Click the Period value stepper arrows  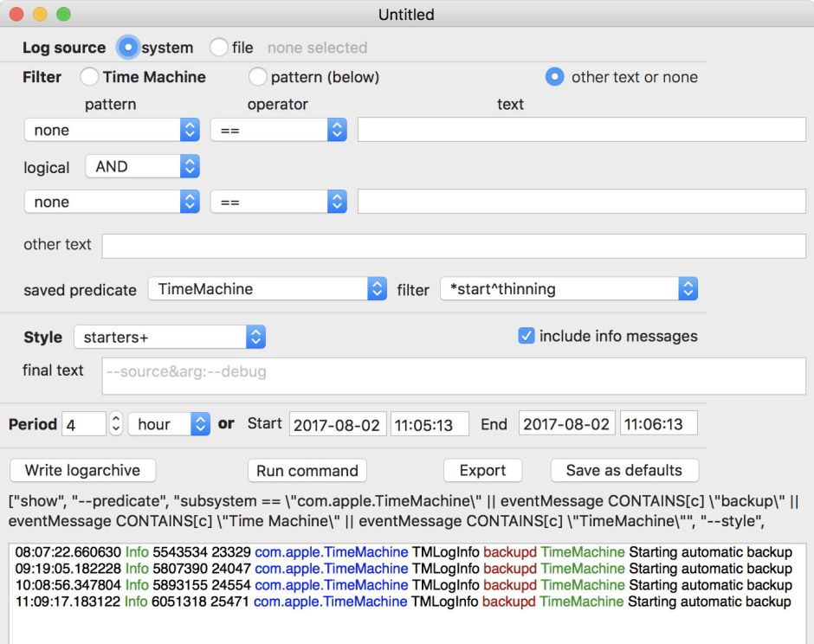click(116, 424)
